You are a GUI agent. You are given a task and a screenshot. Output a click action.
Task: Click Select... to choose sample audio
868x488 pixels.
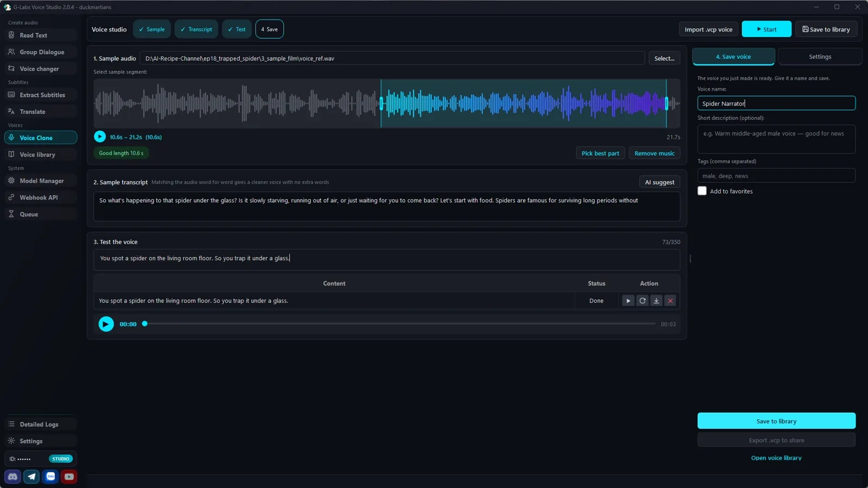click(665, 58)
